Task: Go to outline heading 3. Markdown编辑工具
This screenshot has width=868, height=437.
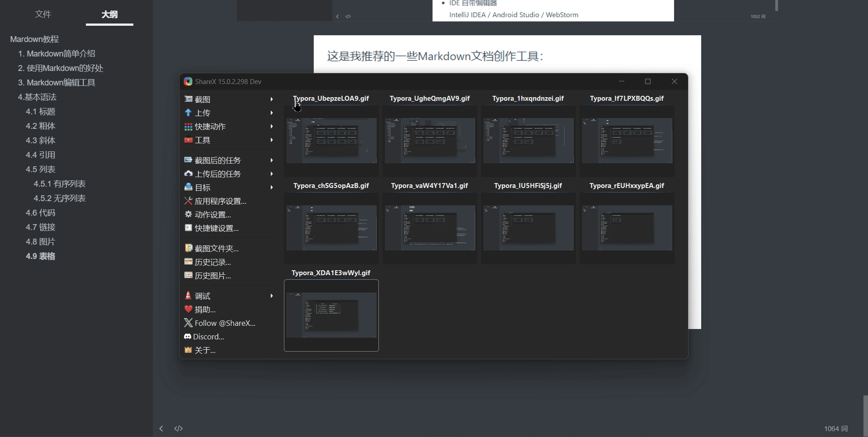Action: coord(57,83)
